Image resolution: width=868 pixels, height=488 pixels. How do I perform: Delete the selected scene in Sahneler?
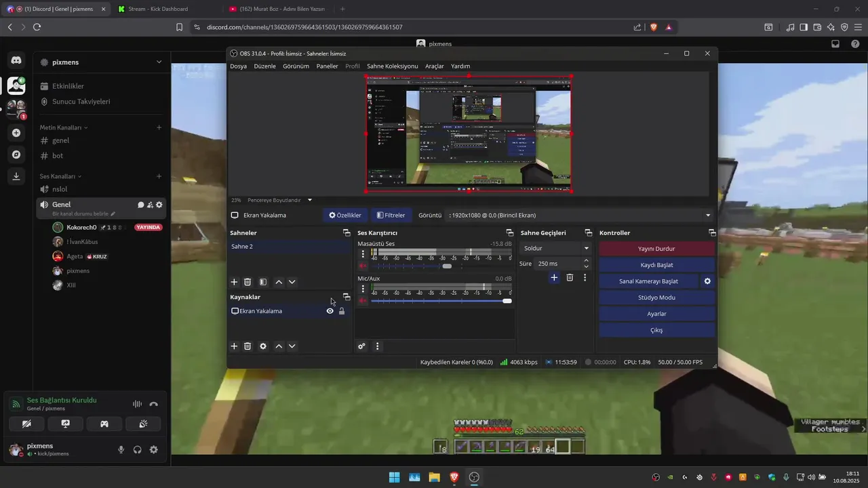pos(248,282)
